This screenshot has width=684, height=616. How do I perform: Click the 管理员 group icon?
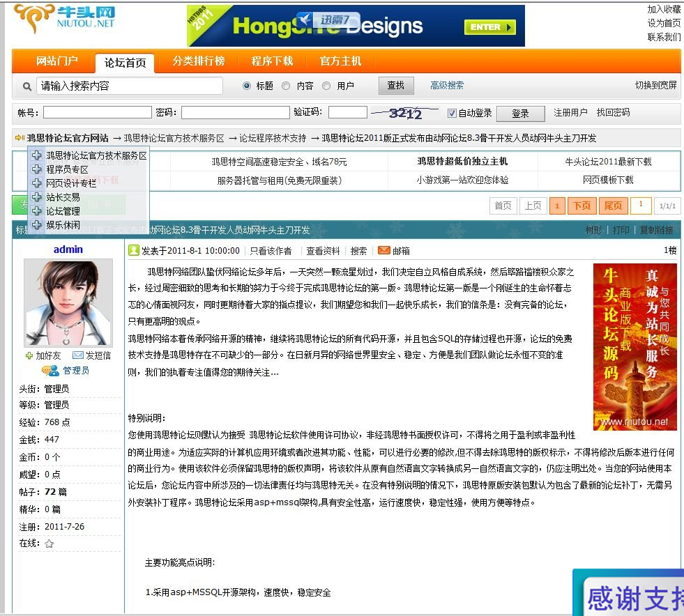pyautogui.click(x=51, y=371)
